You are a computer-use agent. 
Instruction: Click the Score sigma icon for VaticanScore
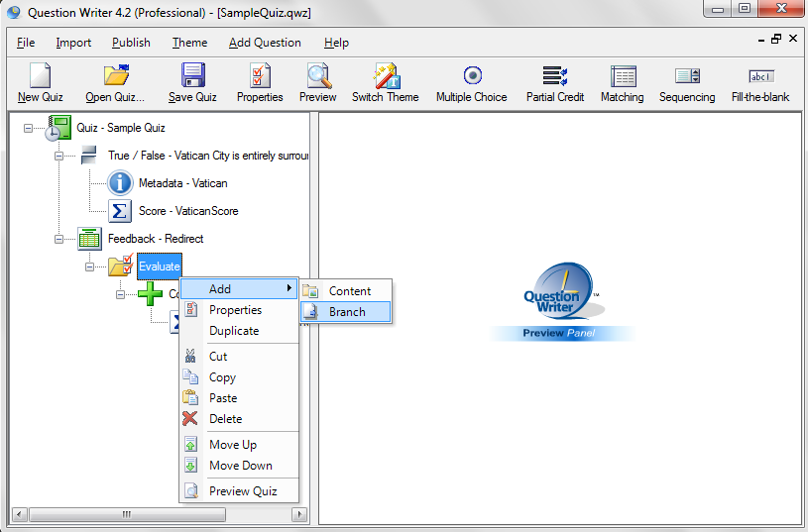click(x=120, y=211)
